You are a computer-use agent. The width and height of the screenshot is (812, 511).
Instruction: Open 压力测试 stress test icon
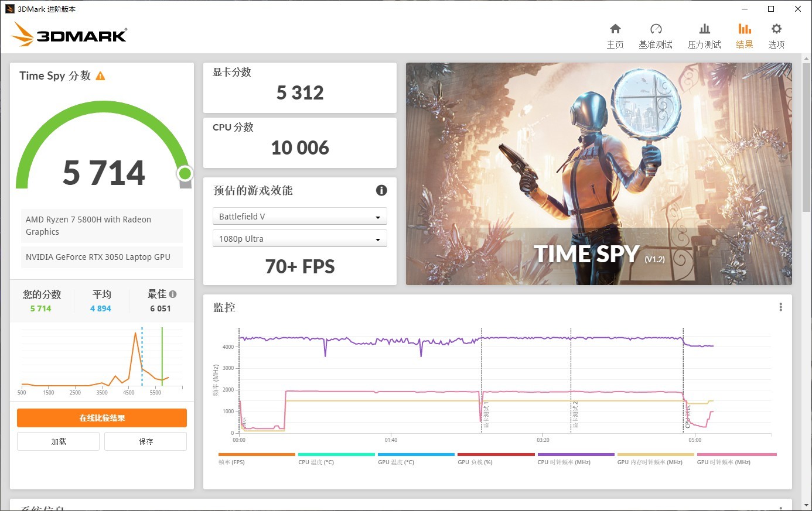tap(704, 29)
